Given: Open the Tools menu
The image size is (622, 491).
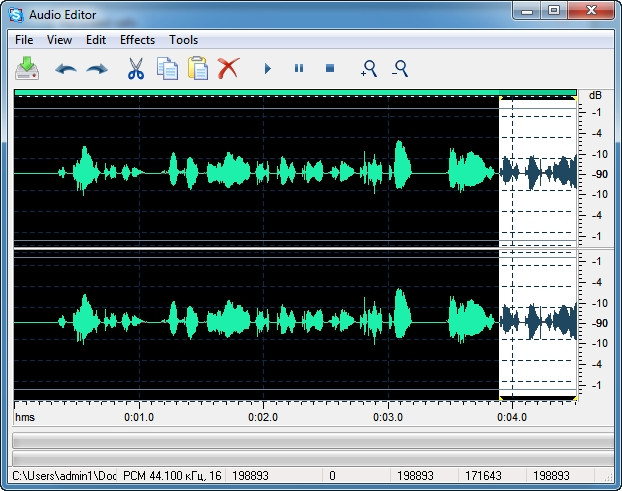Looking at the screenshot, I should (x=183, y=40).
